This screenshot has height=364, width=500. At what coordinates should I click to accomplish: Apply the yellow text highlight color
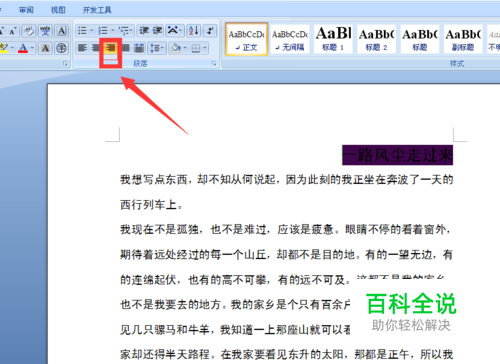pos(4,48)
